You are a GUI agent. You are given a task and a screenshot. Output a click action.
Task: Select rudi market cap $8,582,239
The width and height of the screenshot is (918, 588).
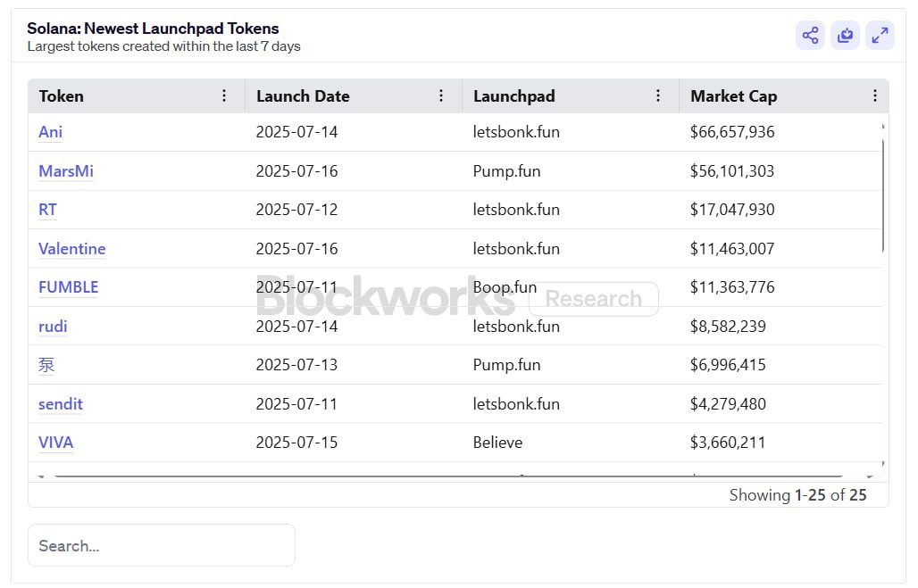[728, 327]
